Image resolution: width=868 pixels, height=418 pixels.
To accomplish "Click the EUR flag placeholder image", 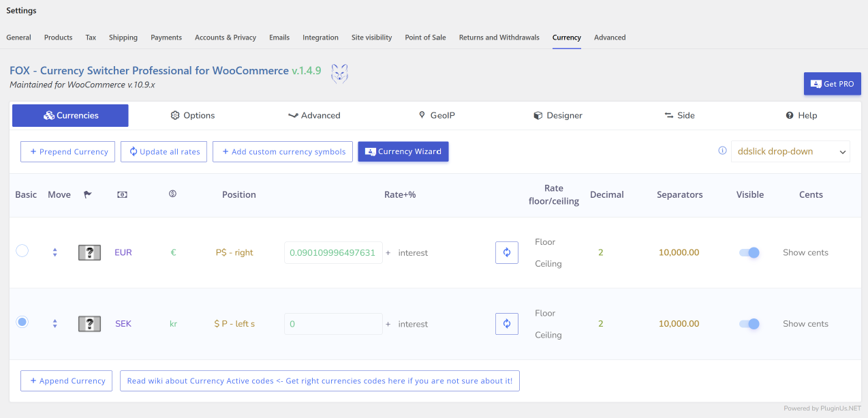I will point(90,252).
